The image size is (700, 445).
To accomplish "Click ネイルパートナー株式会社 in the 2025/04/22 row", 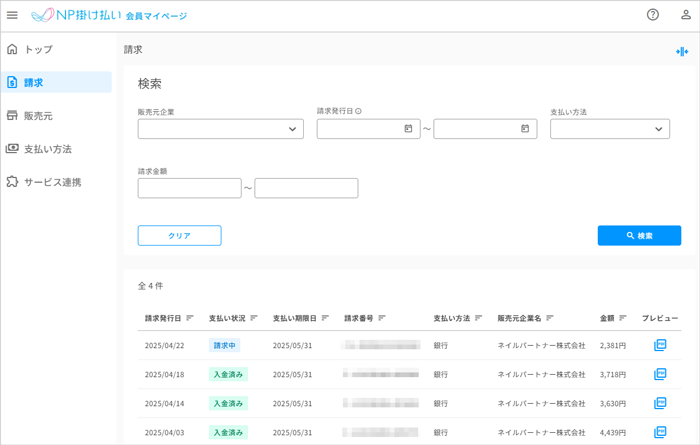I will (542, 345).
